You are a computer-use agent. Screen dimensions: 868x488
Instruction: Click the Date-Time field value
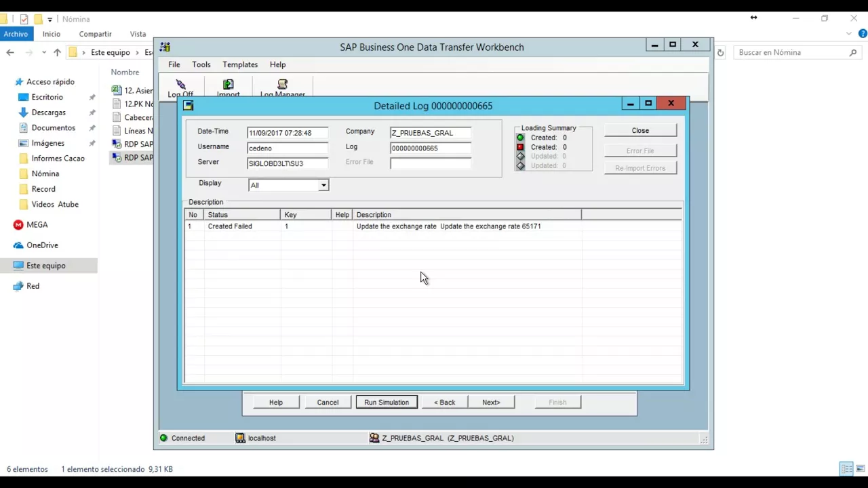point(288,133)
